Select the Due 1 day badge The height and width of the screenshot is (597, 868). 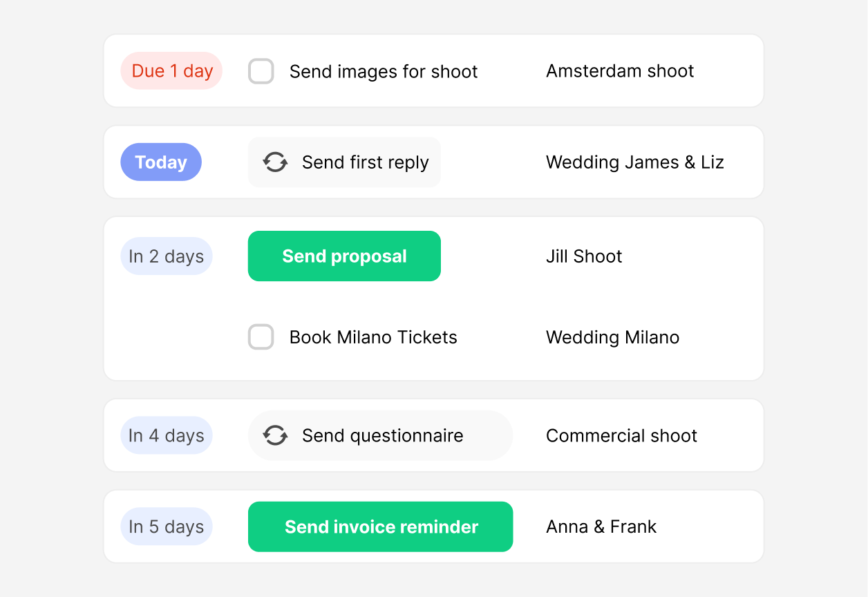[x=171, y=70]
